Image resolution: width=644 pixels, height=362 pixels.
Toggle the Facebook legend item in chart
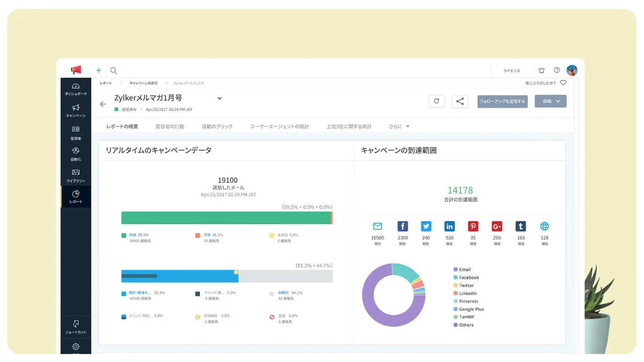point(468,278)
